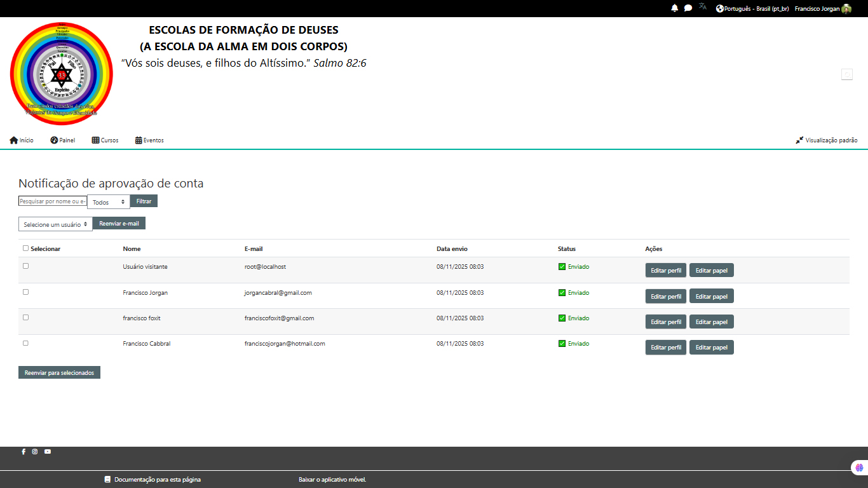Go to Cursos in navigation bar
Viewport: 868px width, 488px height.
coord(105,140)
